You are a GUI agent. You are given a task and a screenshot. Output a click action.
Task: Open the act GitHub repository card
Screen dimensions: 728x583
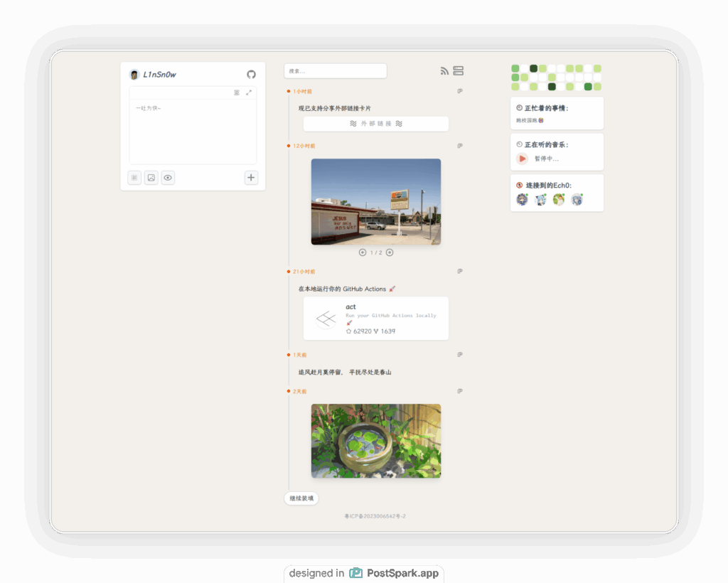tap(376, 319)
